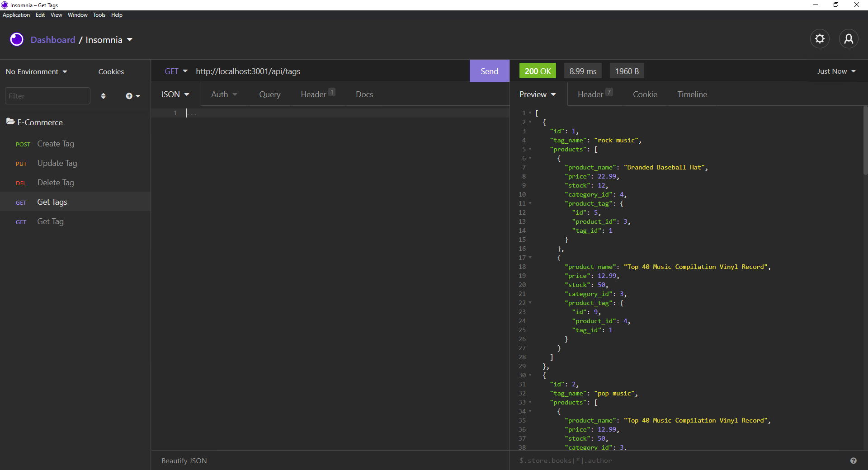Click the sidebar Filter input field

coord(47,96)
